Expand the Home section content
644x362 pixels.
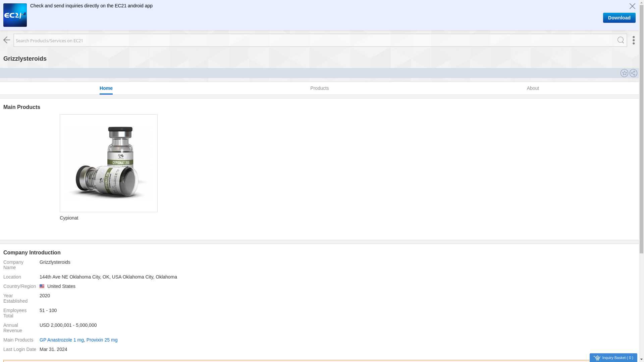pyautogui.click(x=106, y=88)
